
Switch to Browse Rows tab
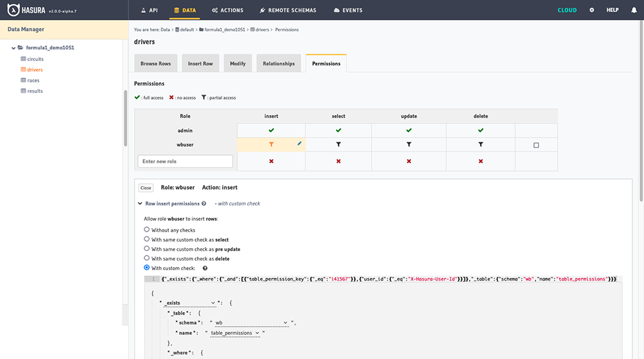[x=156, y=63]
